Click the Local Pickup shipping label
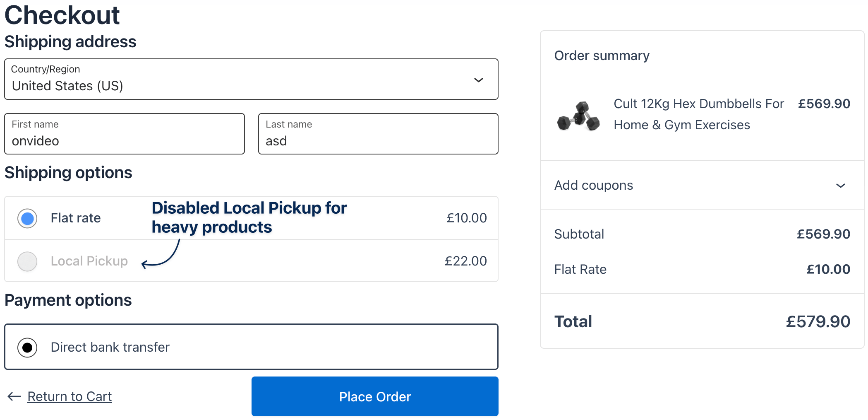This screenshot has height=420, width=868. pos(89,261)
